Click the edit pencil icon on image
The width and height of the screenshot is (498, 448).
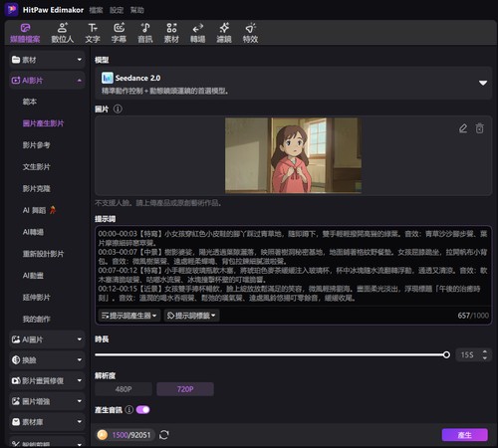pyautogui.click(x=463, y=128)
